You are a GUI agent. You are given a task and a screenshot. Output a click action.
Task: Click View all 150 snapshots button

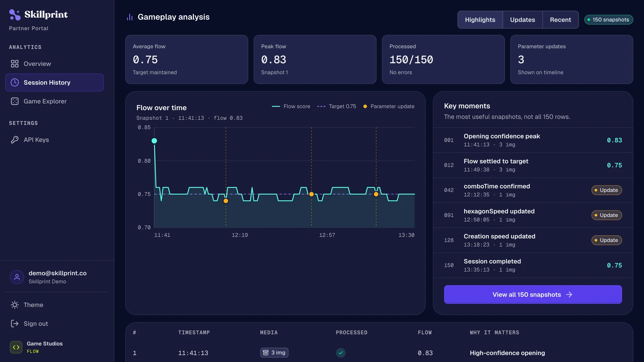533,295
